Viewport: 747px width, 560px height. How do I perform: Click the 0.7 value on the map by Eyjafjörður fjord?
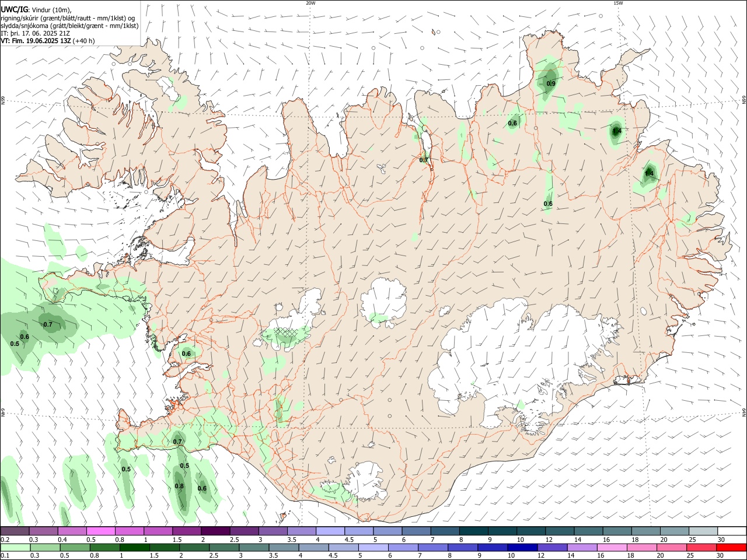coord(424,160)
